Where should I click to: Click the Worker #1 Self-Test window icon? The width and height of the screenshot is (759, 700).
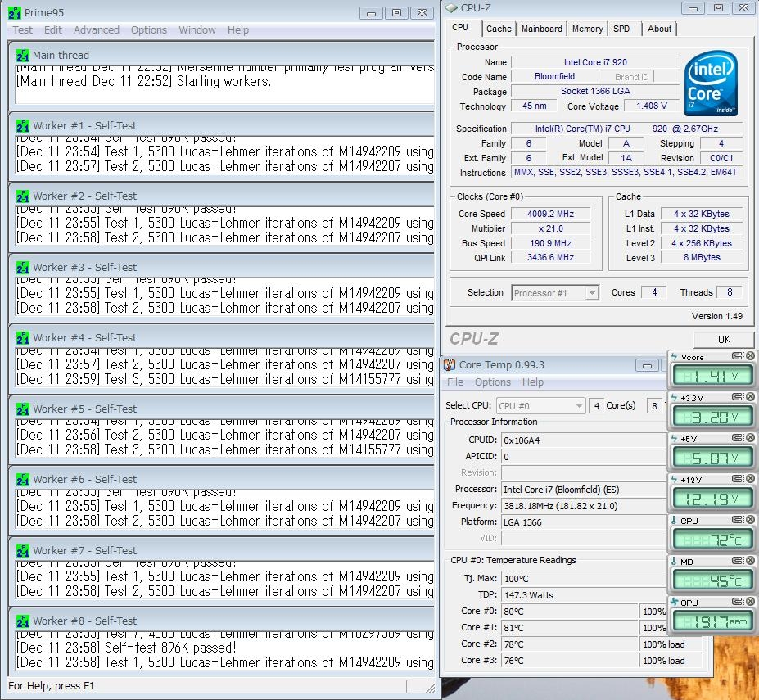pyautogui.click(x=23, y=126)
